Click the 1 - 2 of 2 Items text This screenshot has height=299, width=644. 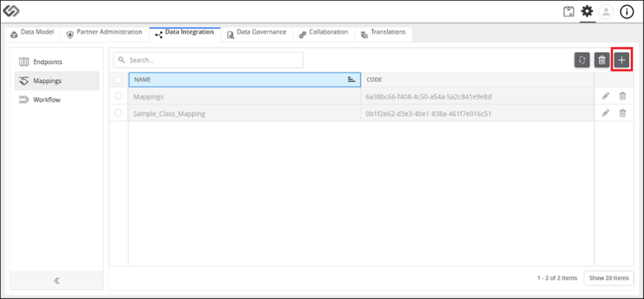pos(557,278)
